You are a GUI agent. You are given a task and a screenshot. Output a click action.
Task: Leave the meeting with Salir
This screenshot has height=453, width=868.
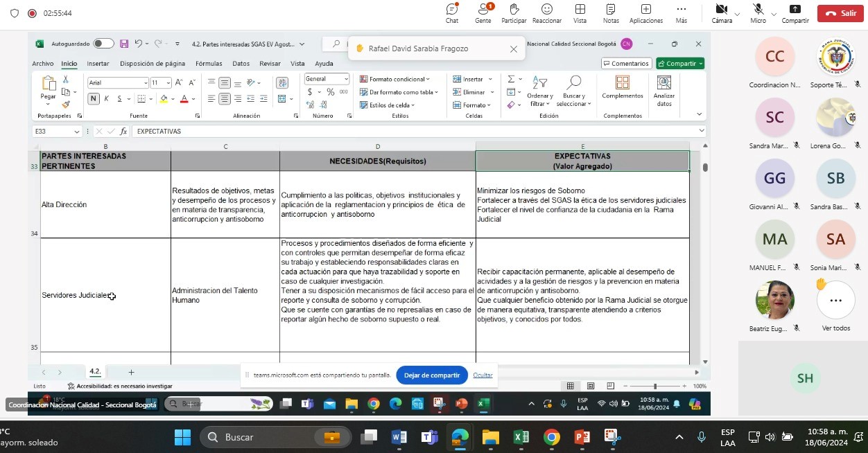840,13
